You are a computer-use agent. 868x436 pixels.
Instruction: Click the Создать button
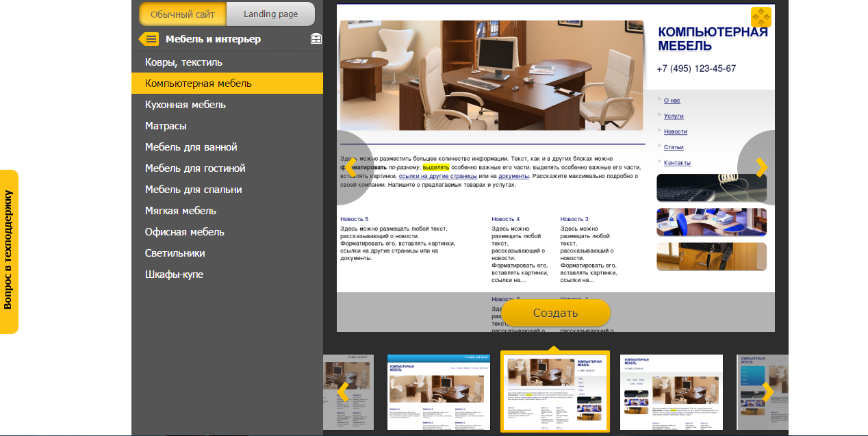pos(555,313)
